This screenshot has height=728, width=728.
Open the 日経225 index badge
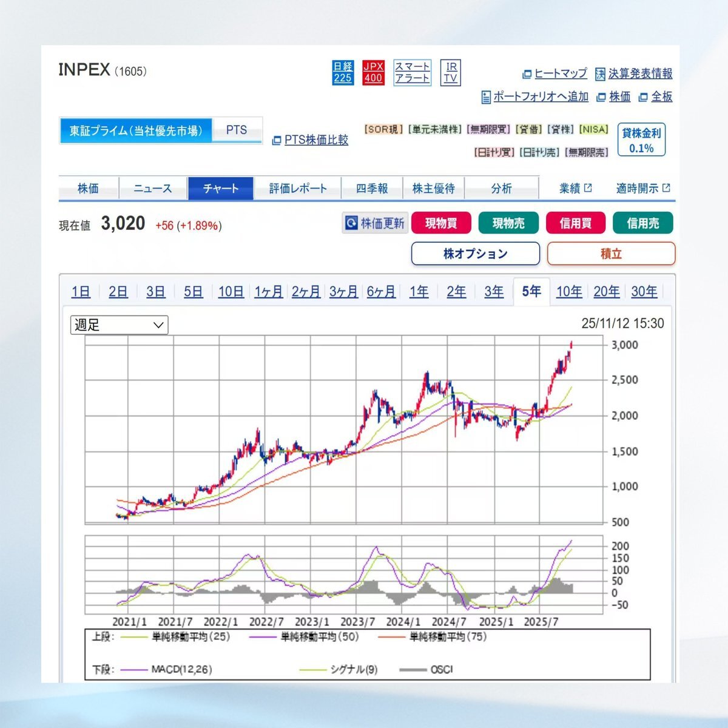point(343,73)
